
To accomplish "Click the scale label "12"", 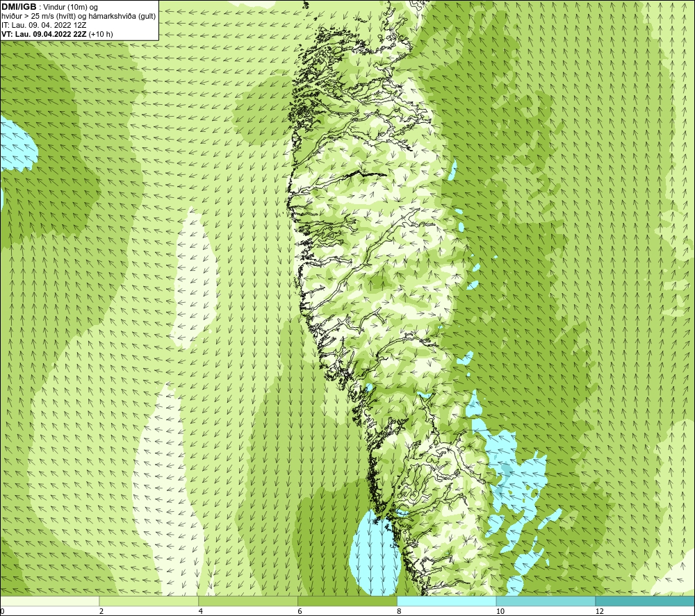I will (x=600, y=611).
